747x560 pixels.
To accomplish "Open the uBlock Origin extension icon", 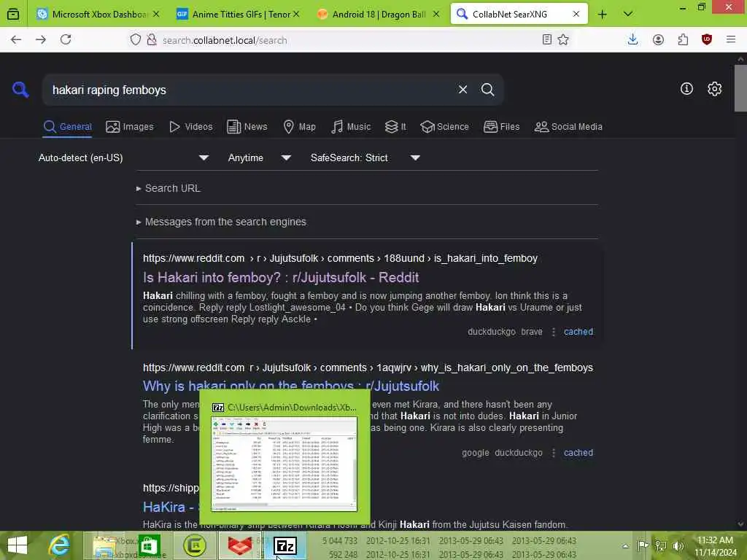I will tap(707, 39).
